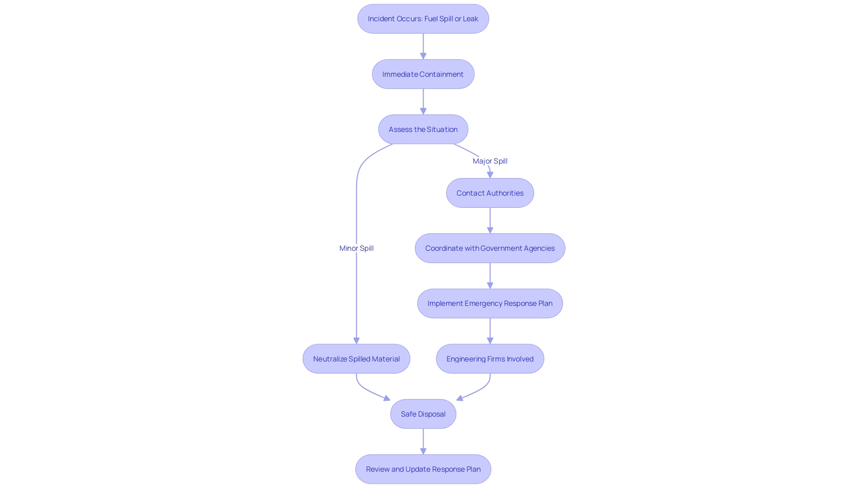Select the Contact Authorities node

point(490,192)
